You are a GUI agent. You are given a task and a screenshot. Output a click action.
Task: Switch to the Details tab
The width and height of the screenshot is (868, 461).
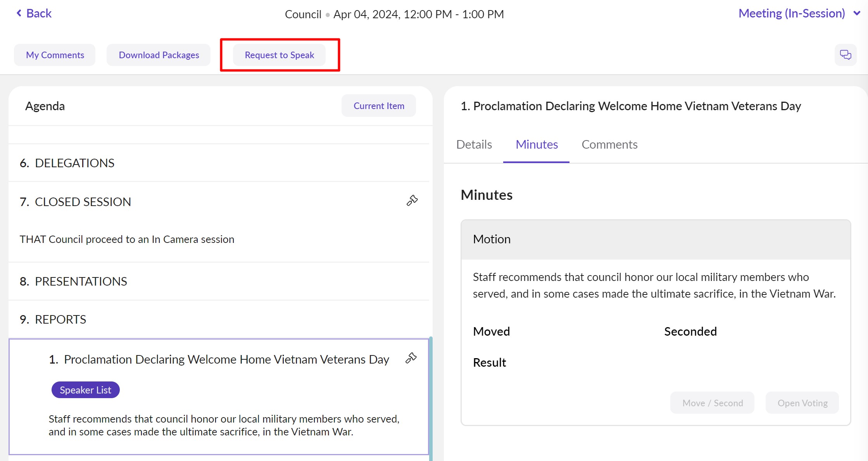474,144
